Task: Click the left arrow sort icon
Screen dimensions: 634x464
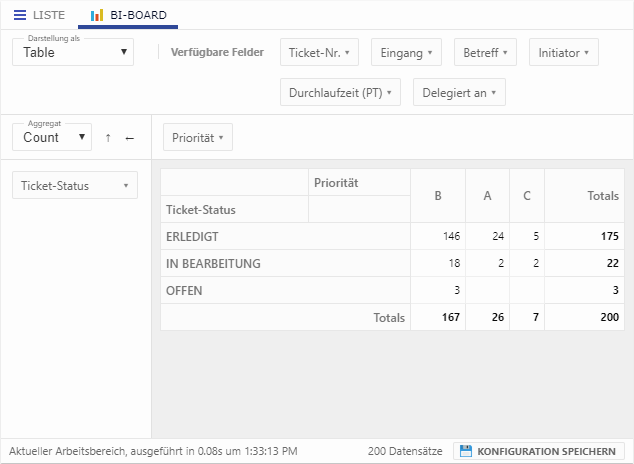Action: pos(129,138)
